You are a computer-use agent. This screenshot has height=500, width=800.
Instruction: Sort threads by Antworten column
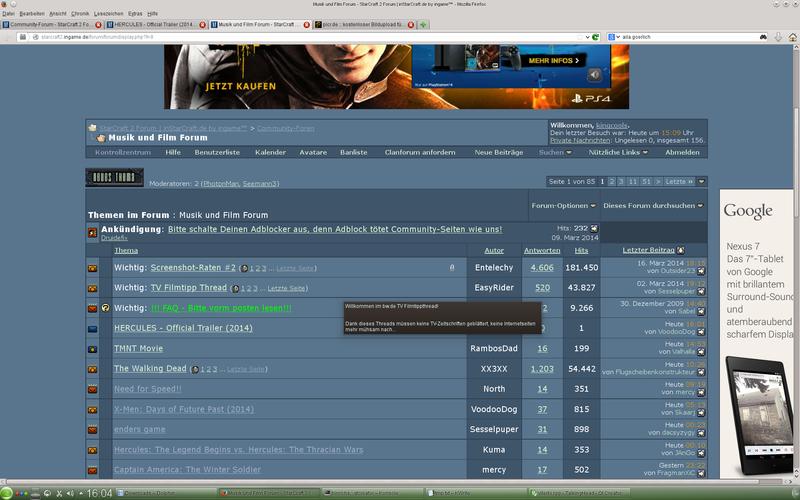(x=542, y=250)
